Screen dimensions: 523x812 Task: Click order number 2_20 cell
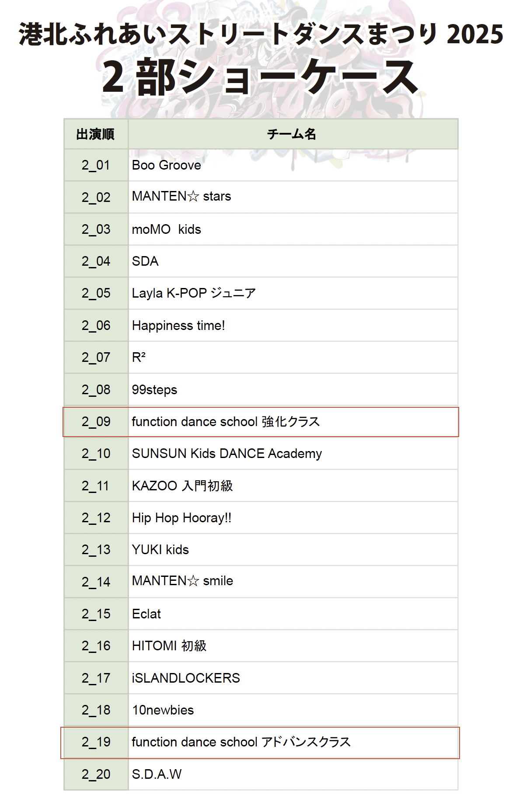click(96, 774)
